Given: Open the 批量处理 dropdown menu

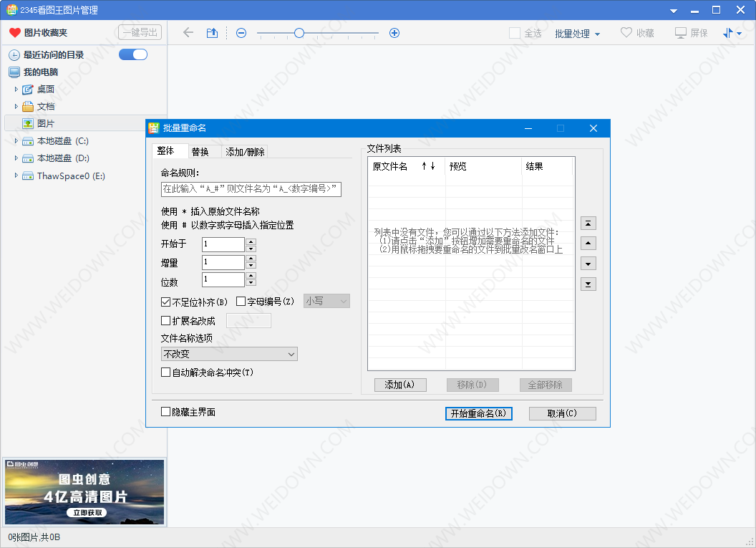Looking at the screenshot, I should point(577,33).
